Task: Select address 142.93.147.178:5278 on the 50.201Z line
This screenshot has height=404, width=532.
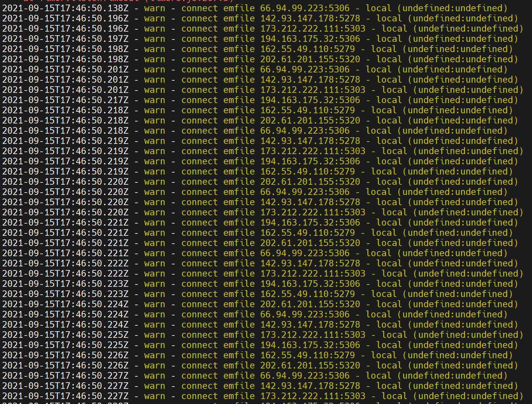Action: click(310, 80)
